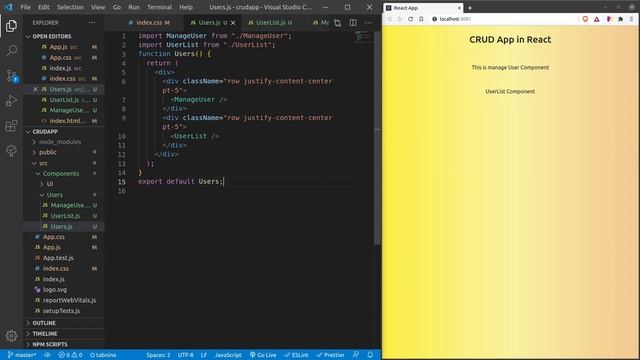Open errors and warnings in status bar

pyautogui.click(x=70, y=355)
